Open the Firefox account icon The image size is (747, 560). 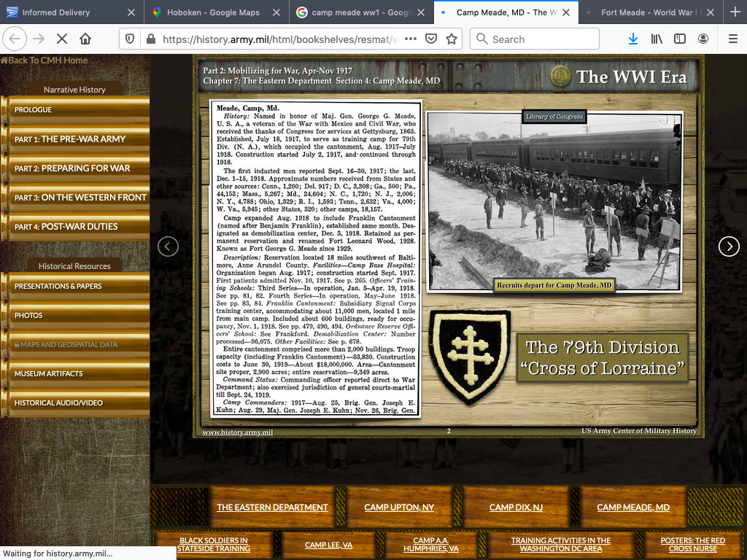703,39
